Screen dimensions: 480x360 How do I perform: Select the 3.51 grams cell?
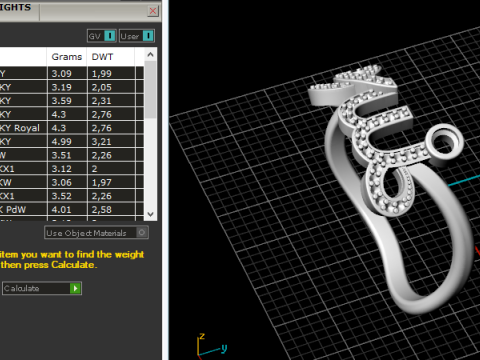click(x=67, y=155)
